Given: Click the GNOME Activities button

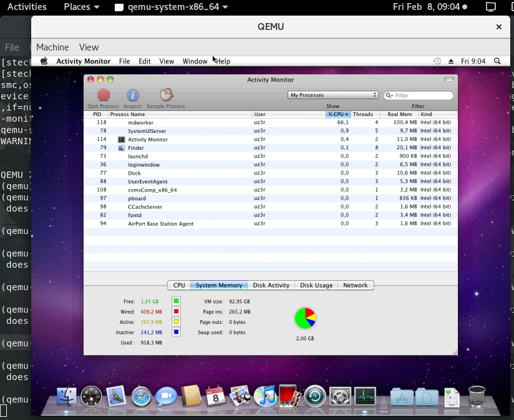Looking at the screenshot, I should [x=27, y=7].
